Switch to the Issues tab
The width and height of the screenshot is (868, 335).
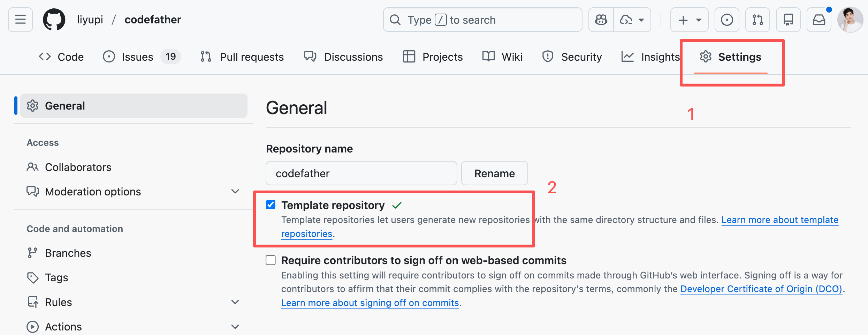point(137,57)
